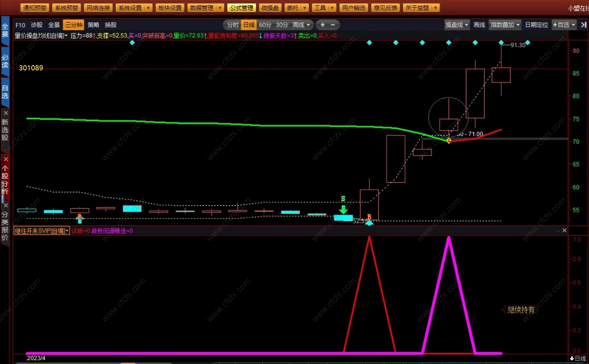This screenshot has width=589, height=364.
Task: Open the 个股分析 side tab
Action: [x=5, y=180]
